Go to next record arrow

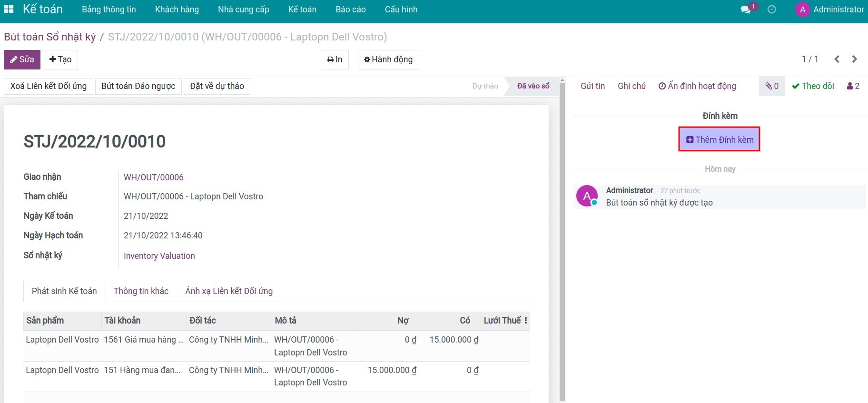pyautogui.click(x=854, y=59)
